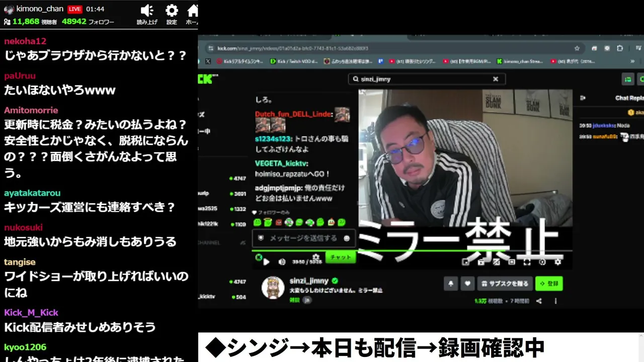
Task: Click the kimono_chan streamer avatar
Action: point(9,9)
